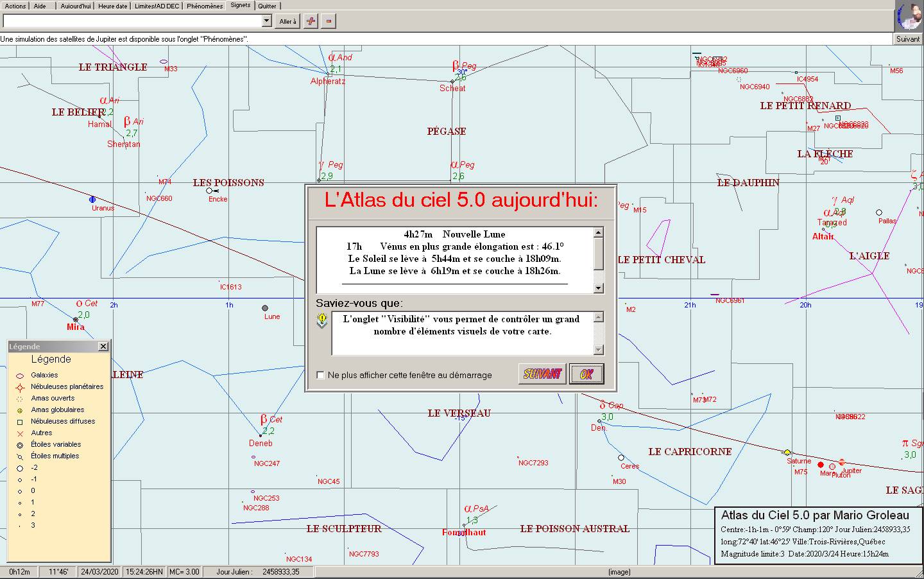Select the Jupiter planet marker
This screenshot has height=579, width=924.
click(x=842, y=462)
